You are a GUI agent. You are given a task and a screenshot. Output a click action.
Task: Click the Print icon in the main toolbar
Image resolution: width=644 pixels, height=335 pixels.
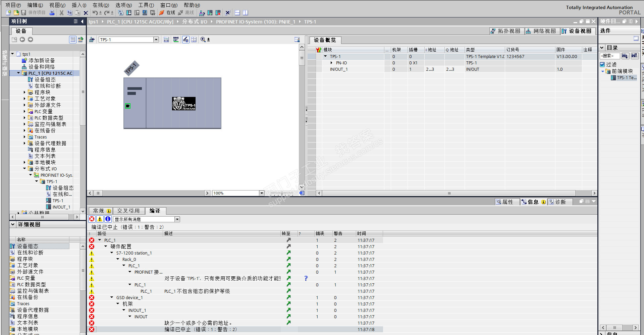pos(52,13)
